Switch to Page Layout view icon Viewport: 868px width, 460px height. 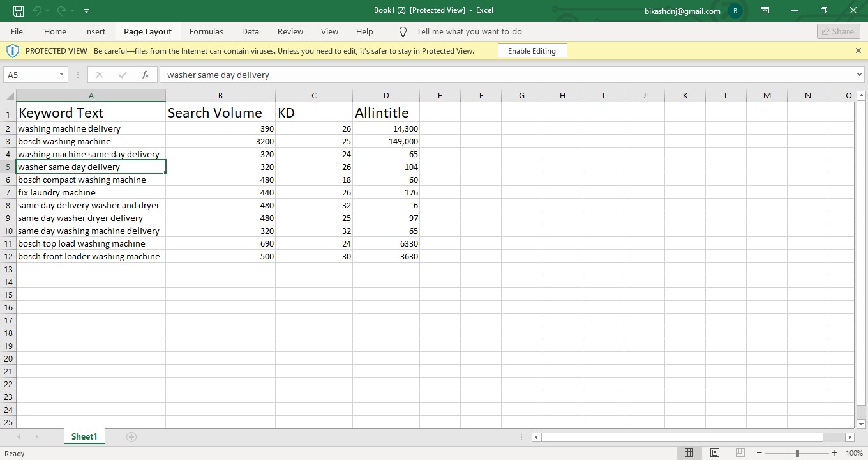[715, 453]
